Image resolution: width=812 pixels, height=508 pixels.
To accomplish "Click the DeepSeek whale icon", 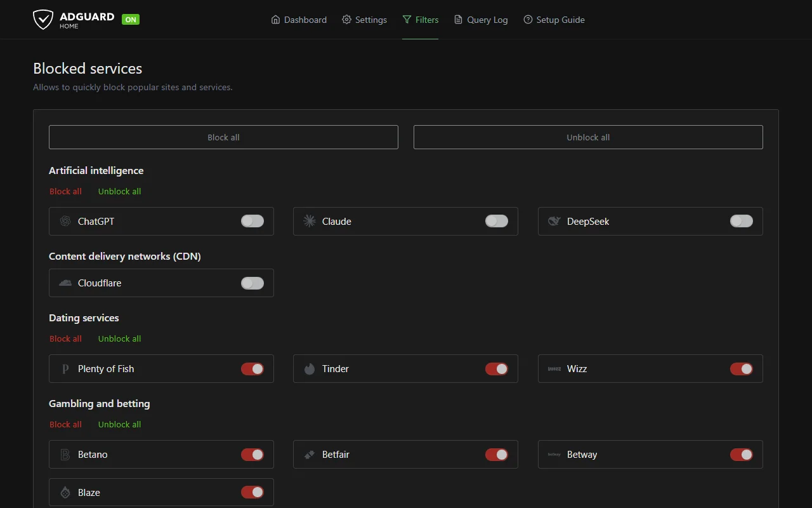I will pos(554,221).
